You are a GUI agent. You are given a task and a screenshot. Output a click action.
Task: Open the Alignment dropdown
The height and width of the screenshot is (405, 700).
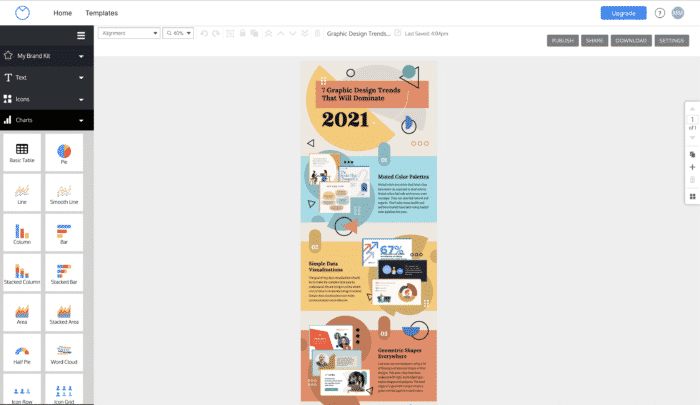click(x=129, y=33)
